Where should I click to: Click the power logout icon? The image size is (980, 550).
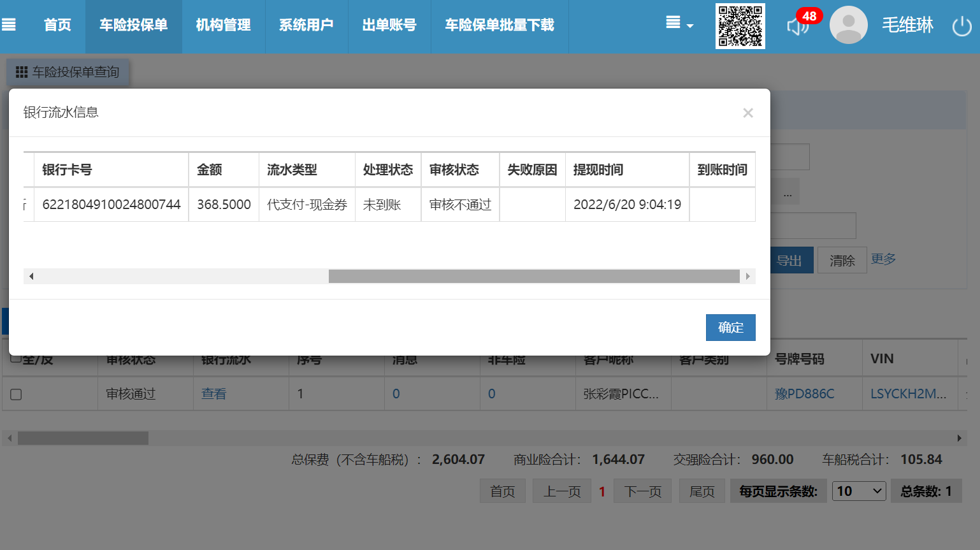pyautogui.click(x=962, y=26)
